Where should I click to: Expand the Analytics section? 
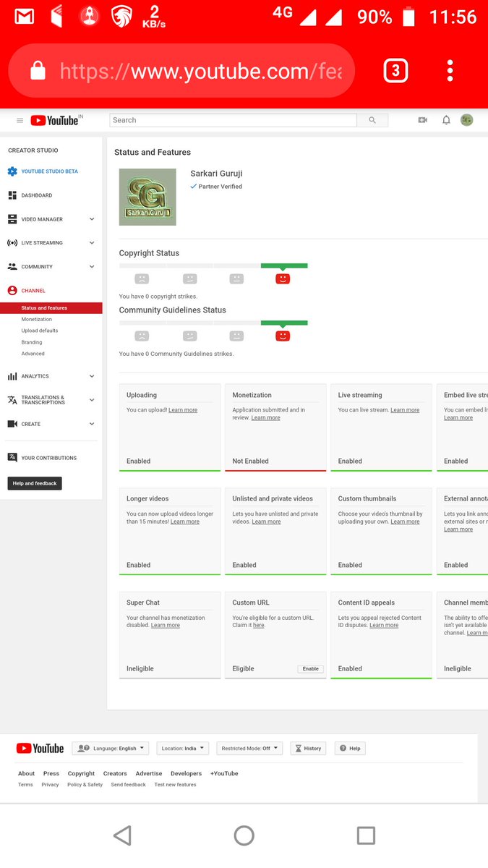click(x=92, y=376)
